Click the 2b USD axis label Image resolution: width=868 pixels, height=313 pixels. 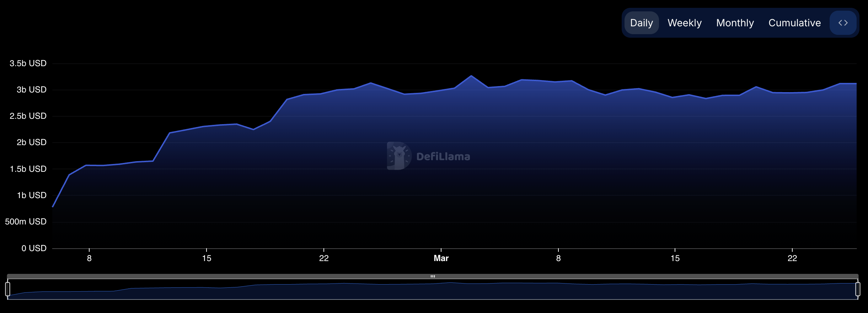pos(32,142)
